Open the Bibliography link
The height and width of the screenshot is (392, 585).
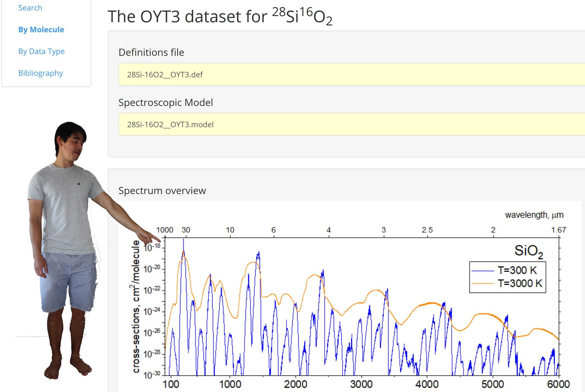point(41,73)
